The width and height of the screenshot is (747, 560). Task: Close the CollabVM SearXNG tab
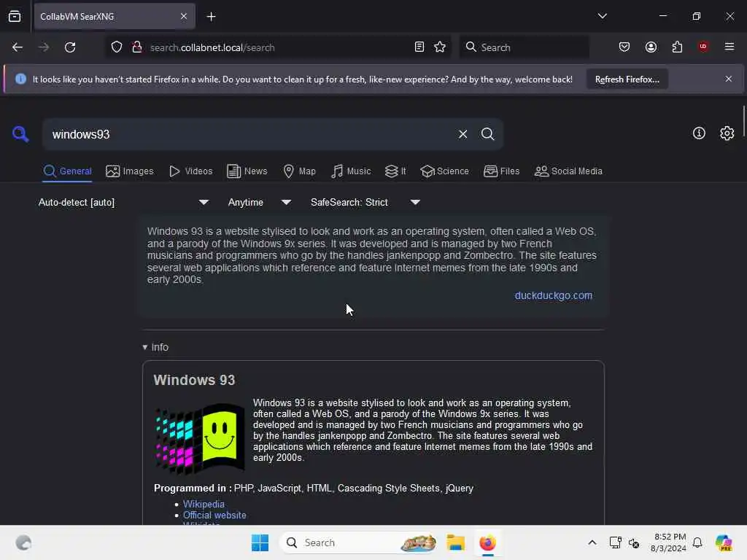pyautogui.click(x=184, y=16)
